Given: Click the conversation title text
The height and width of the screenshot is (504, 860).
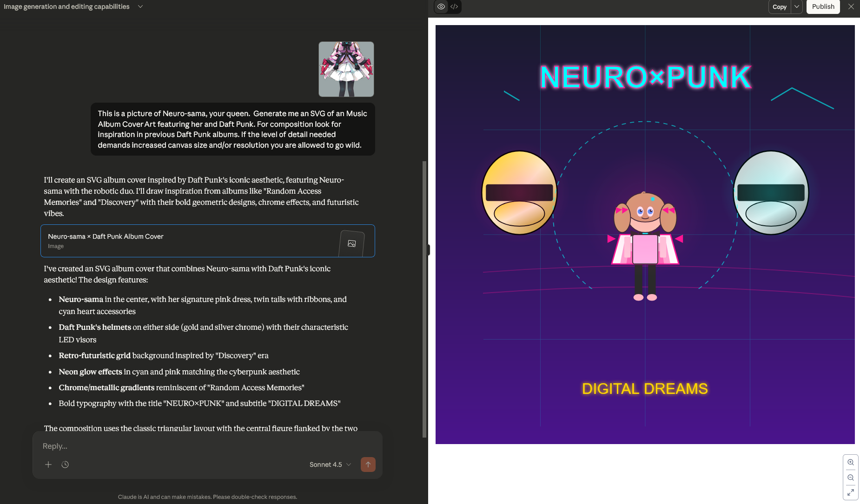Looking at the screenshot, I should (66, 7).
